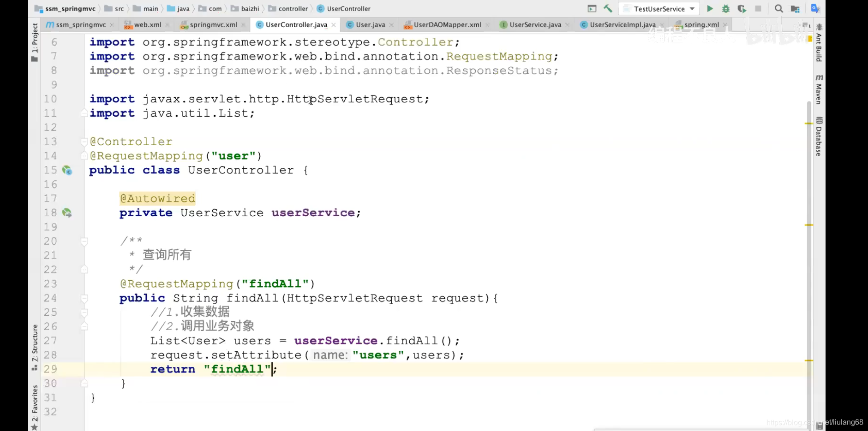Close the User.java tab
This screenshot has height=431, width=868.
click(391, 25)
